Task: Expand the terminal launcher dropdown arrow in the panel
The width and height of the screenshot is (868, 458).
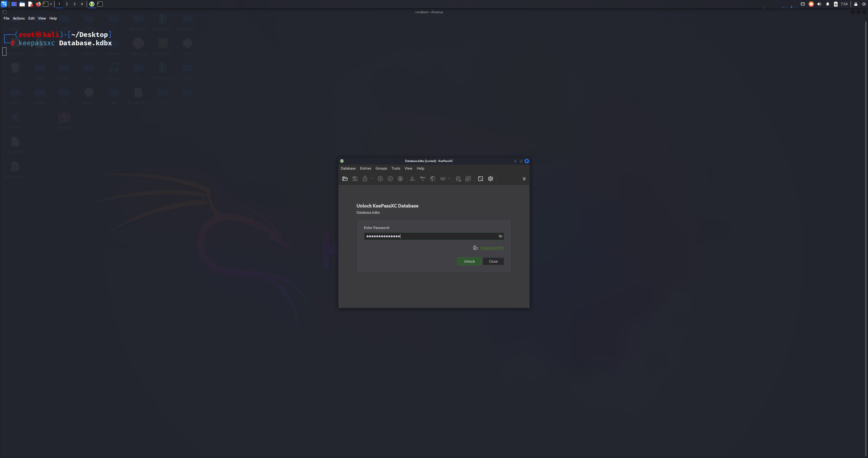Action: coord(51,4)
